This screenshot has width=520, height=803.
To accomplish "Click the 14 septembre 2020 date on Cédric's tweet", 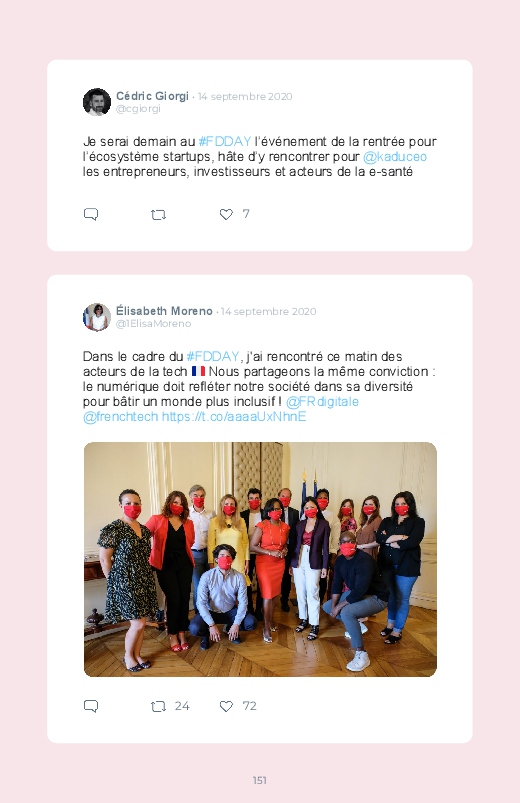I will (x=245, y=96).
